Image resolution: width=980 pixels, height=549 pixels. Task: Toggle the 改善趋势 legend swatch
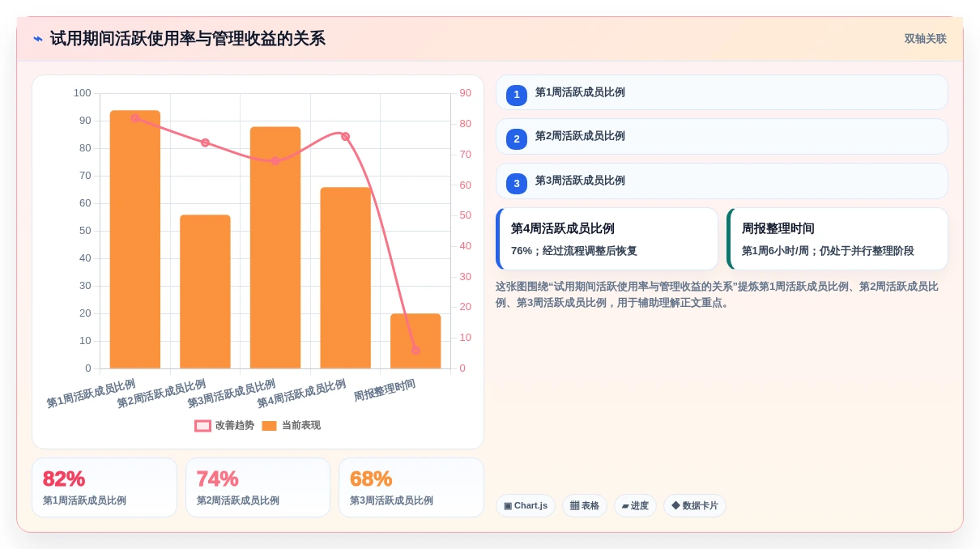202,426
